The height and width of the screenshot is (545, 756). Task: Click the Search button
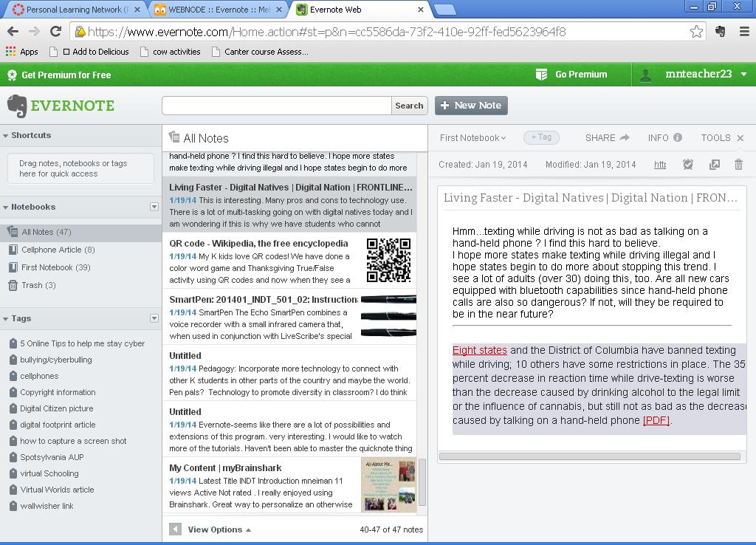[x=409, y=106]
